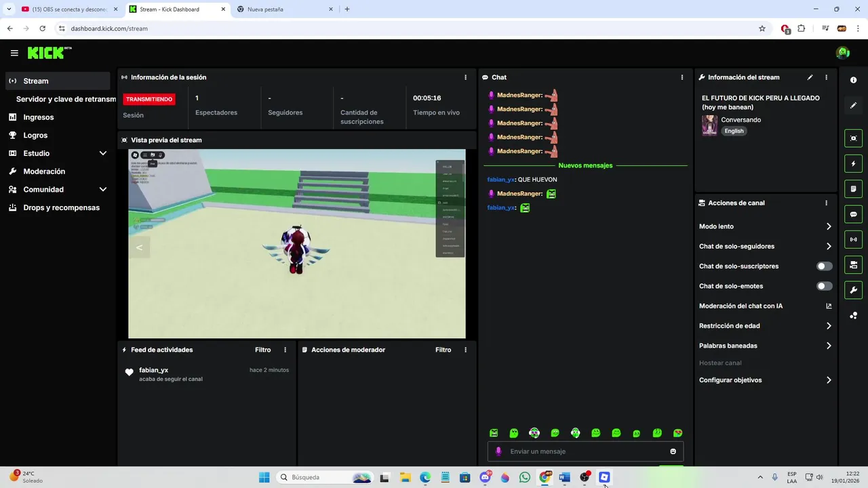Screen dimensions: 868x488
Task: Reload the Kick dashboard page
Action: (x=42, y=28)
